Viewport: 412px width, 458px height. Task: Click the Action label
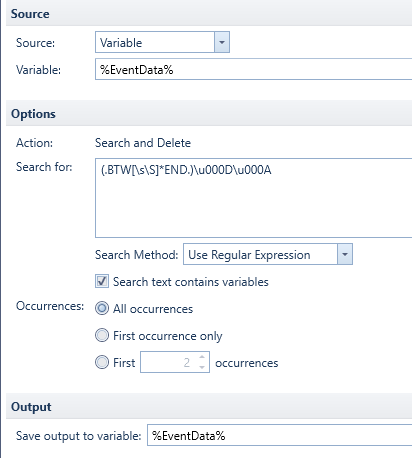(34, 143)
